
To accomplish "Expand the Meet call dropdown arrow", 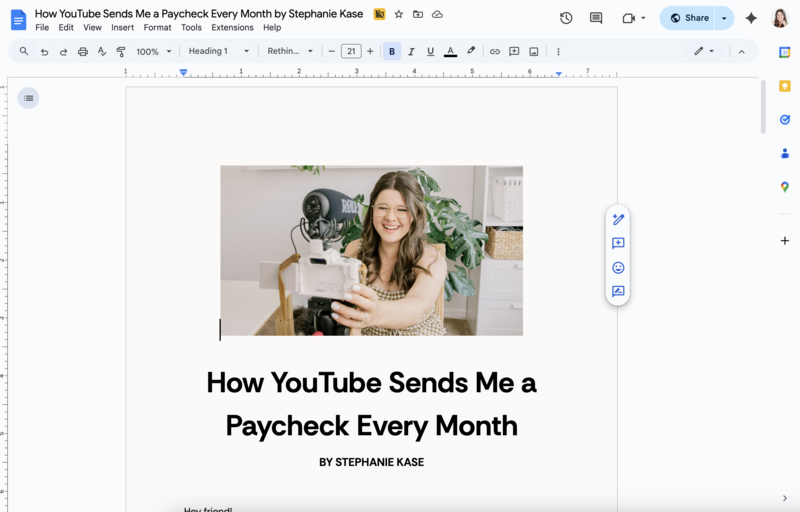I will pyautogui.click(x=643, y=18).
